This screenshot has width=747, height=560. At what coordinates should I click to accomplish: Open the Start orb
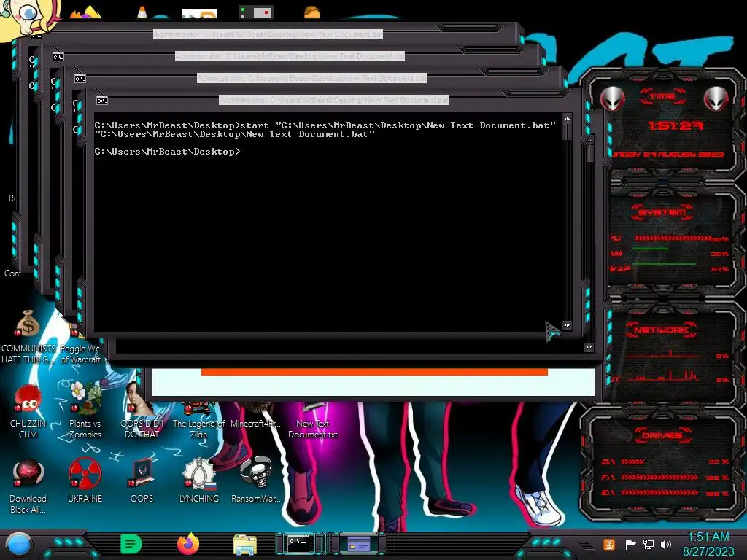tap(19, 545)
